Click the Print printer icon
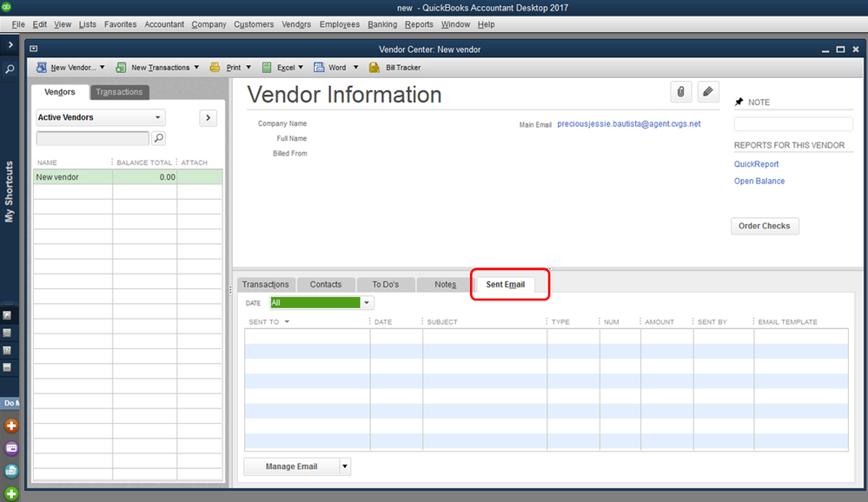Viewport: 868px width, 502px height. coord(215,68)
